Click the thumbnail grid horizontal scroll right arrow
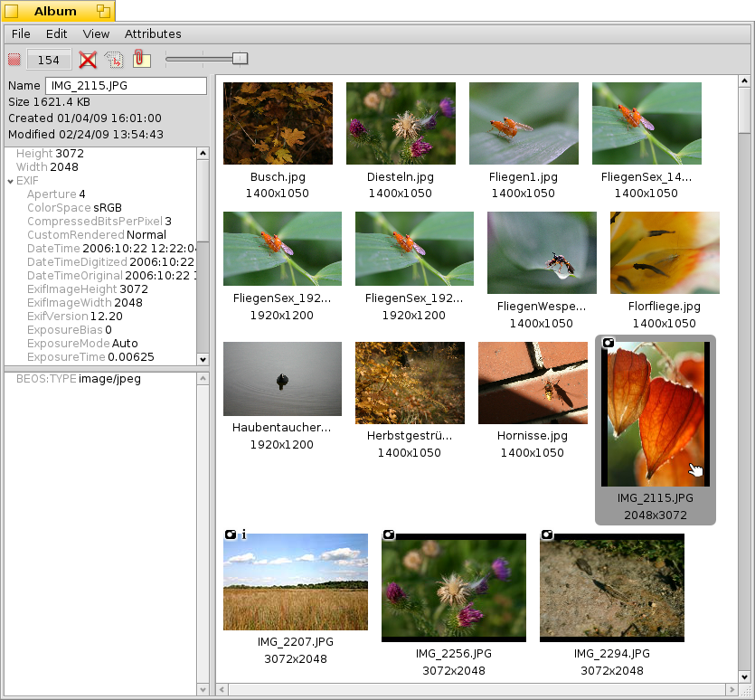This screenshot has height=700, width=755. point(731,689)
